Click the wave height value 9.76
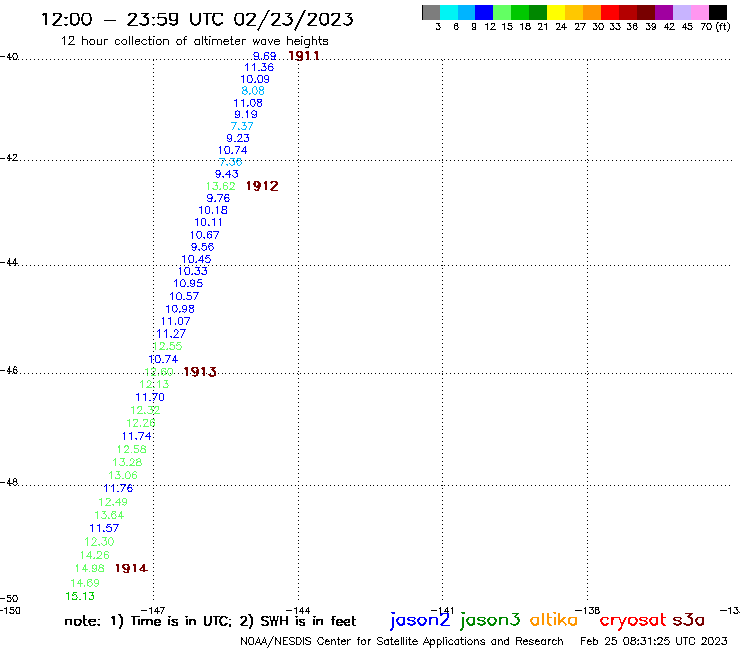740x650 pixels. [x=218, y=198]
